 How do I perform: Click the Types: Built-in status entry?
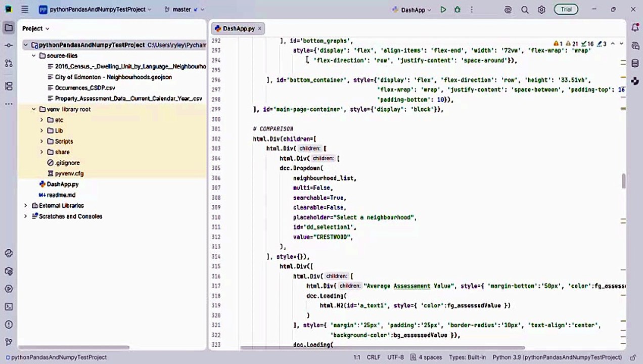click(467, 357)
